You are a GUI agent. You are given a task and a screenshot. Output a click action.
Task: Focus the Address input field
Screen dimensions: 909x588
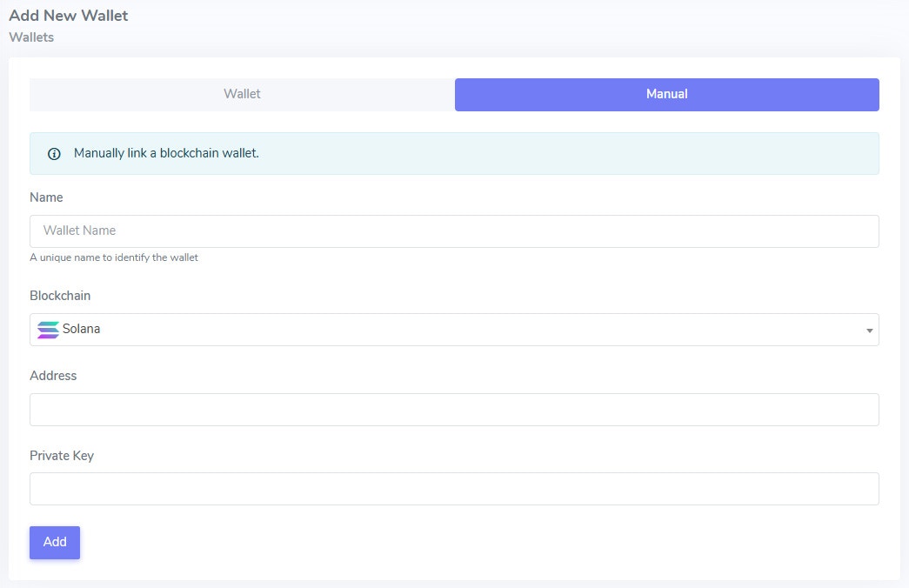tap(454, 410)
